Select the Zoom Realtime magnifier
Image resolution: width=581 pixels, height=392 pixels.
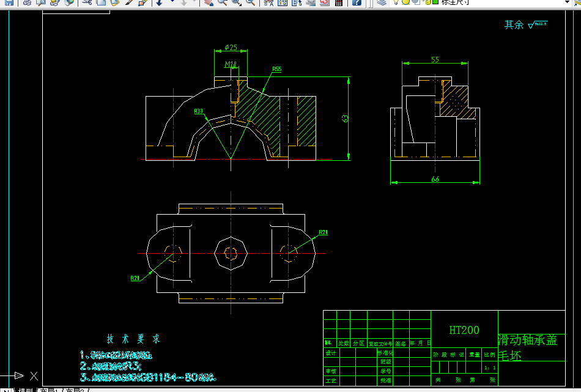[x=223, y=2]
